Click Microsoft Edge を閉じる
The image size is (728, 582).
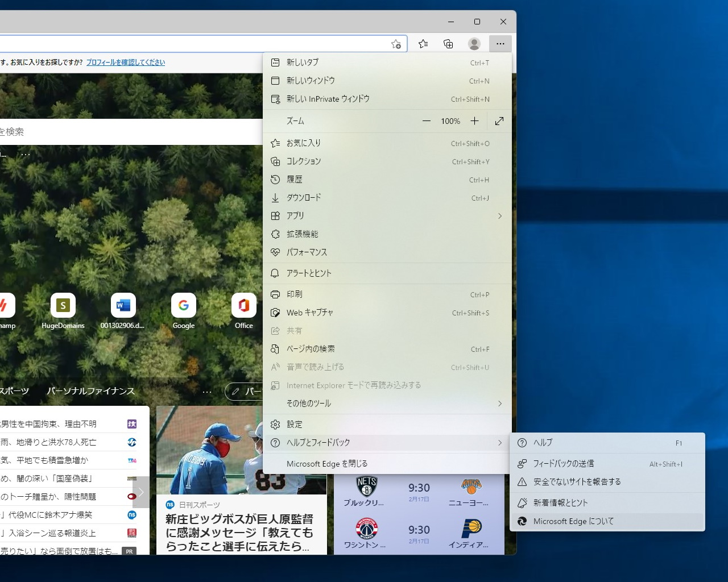point(327,463)
